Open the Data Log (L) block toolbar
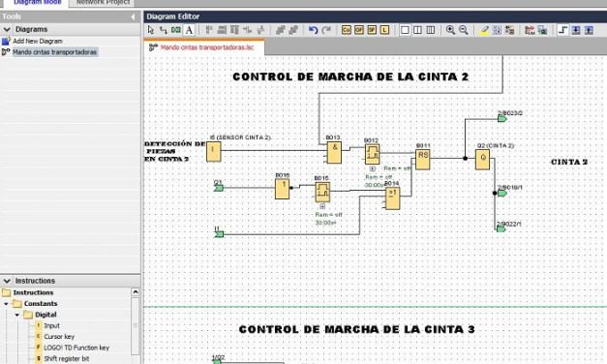 pyautogui.click(x=384, y=30)
